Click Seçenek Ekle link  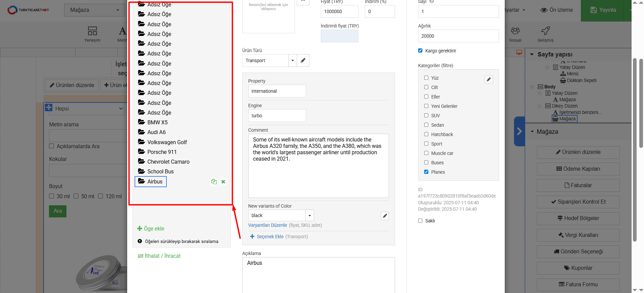(x=267, y=237)
